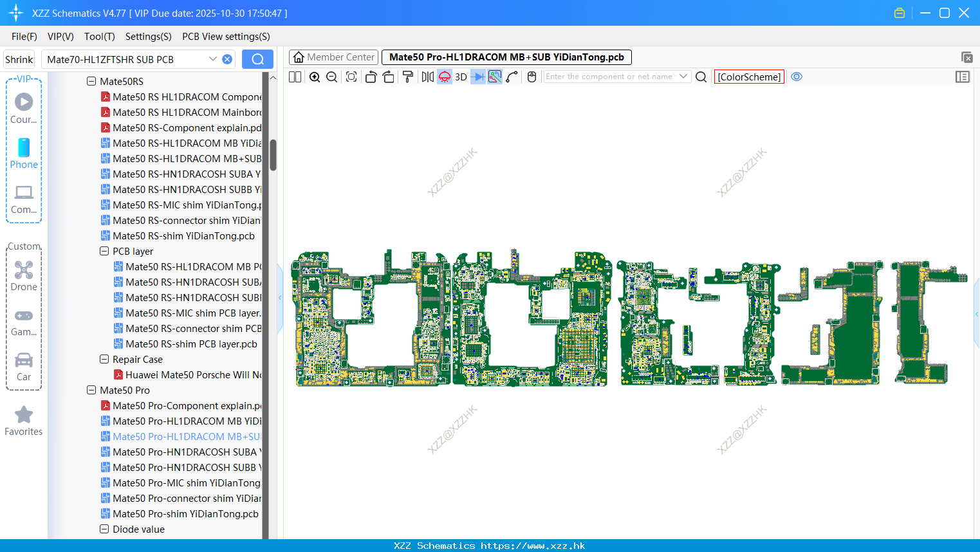Open the Drone category
This screenshot has width=980, height=552.
(x=24, y=275)
